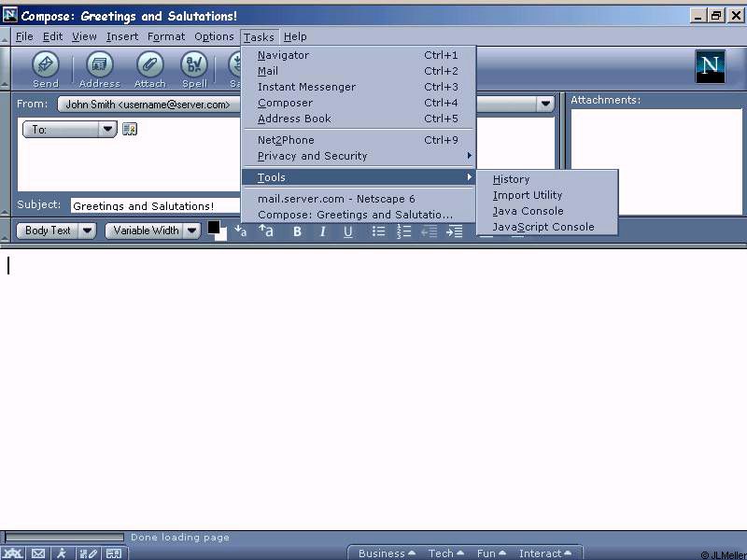
Task: Select Address Book from the Tasks menu
Action: [x=359, y=119]
